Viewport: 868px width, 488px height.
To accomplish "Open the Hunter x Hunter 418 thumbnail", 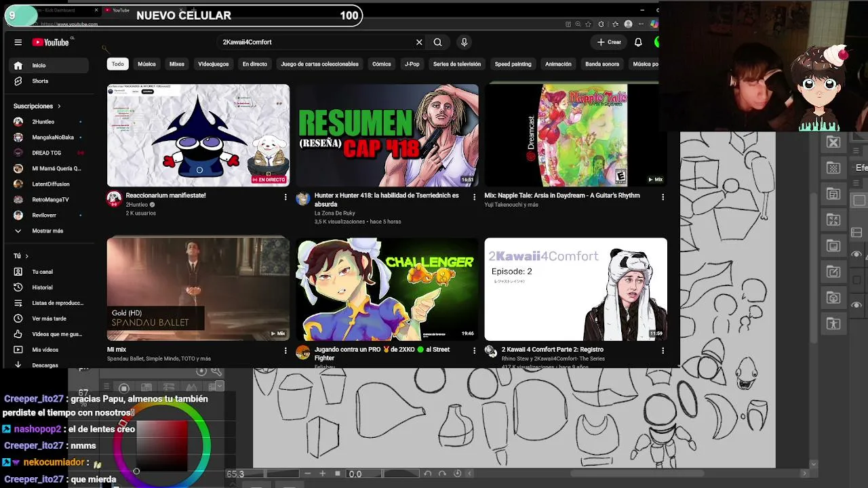I will click(387, 135).
